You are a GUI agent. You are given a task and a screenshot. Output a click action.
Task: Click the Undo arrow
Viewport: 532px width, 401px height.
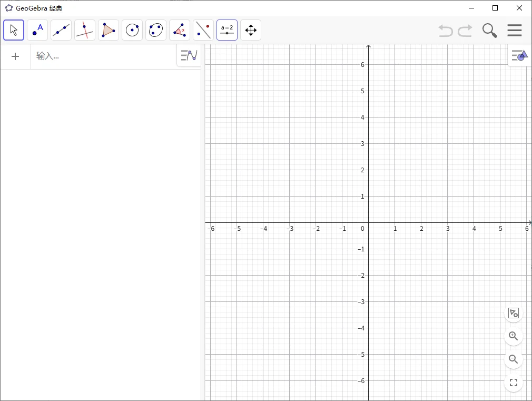[x=446, y=31]
